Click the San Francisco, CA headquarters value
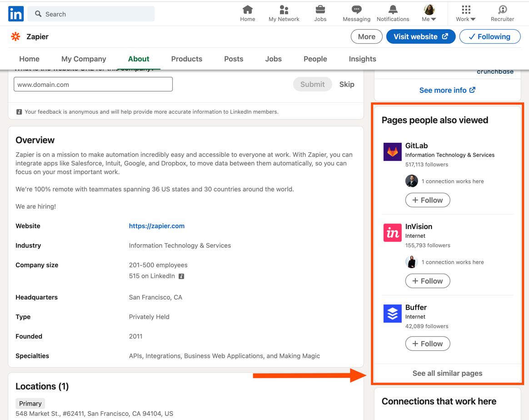529x420 pixels. click(x=155, y=297)
